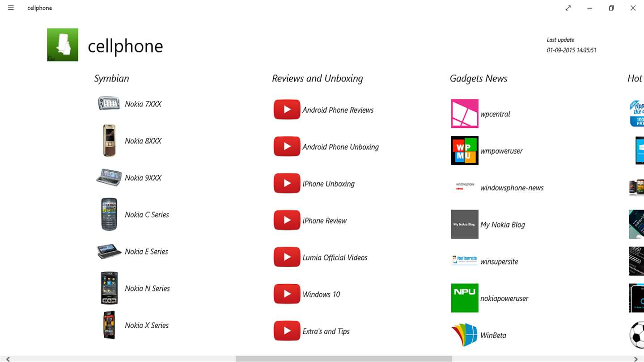Open the Nokia E Series phone image
The height and width of the screenshot is (362, 644).
click(109, 251)
